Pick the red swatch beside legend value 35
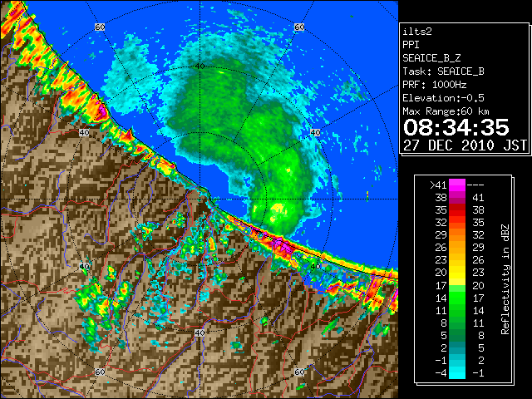This screenshot has height=399, width=532. (x=457, y=210)
